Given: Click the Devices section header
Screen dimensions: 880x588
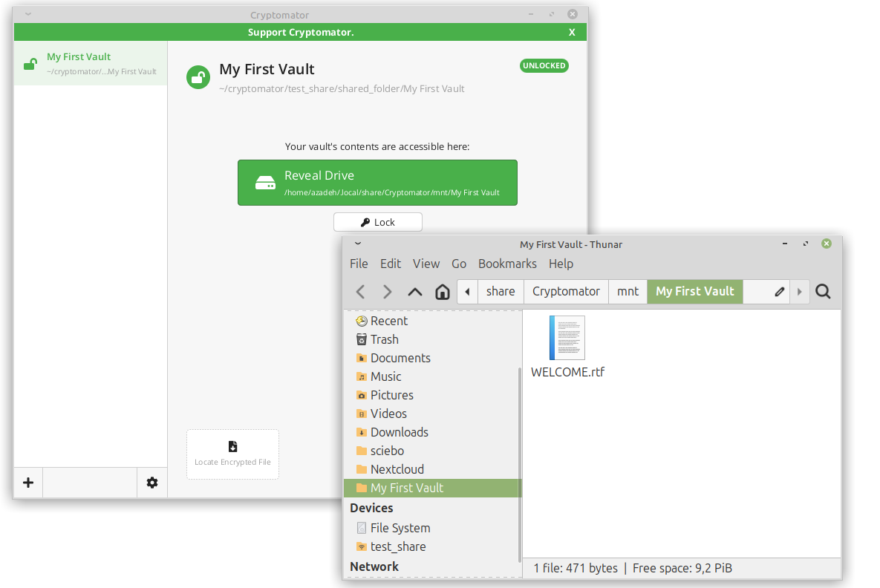Looking at the screenshot, I should (371, 508).
